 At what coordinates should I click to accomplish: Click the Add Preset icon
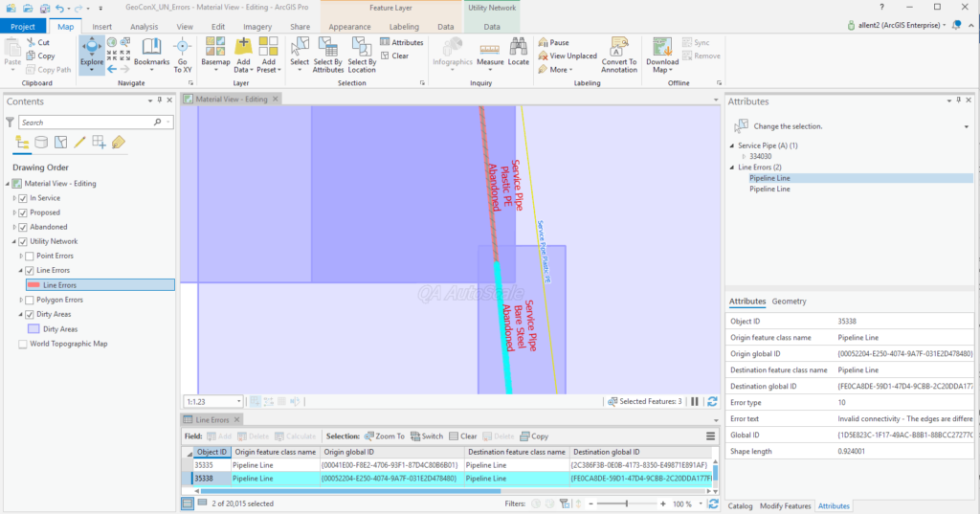[x=268, y=46]
